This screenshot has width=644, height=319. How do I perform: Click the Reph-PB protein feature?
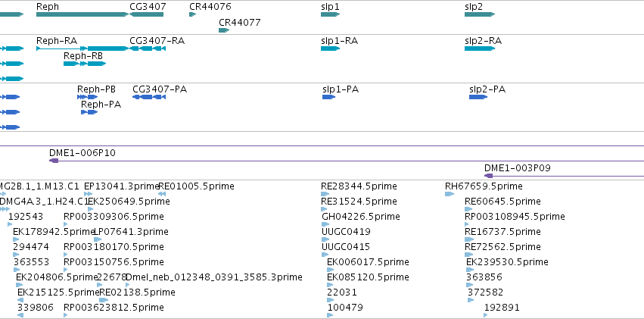[x=88, y=97]
